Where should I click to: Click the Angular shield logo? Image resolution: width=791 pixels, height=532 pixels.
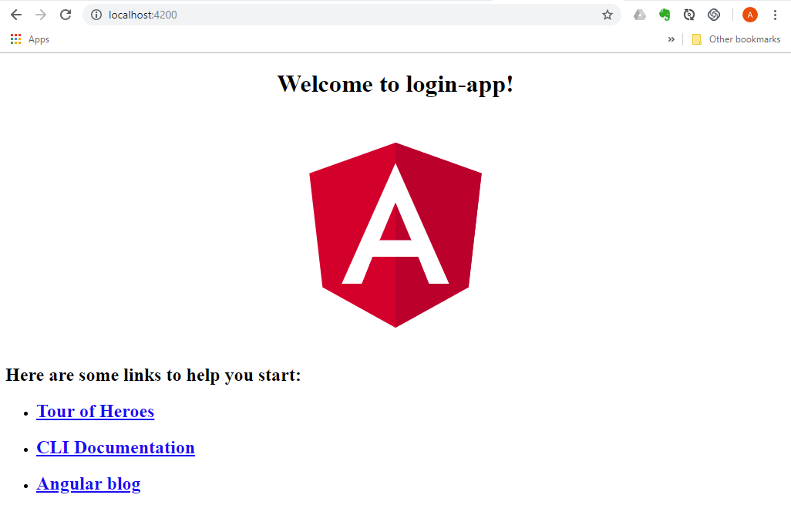pyautogui.click(x=395, y=234)
